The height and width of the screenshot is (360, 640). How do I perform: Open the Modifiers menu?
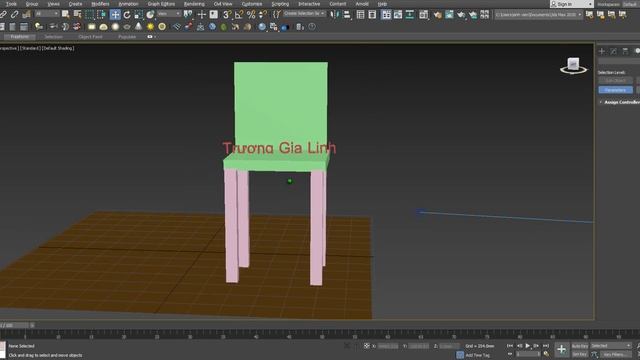coord(100,4)
